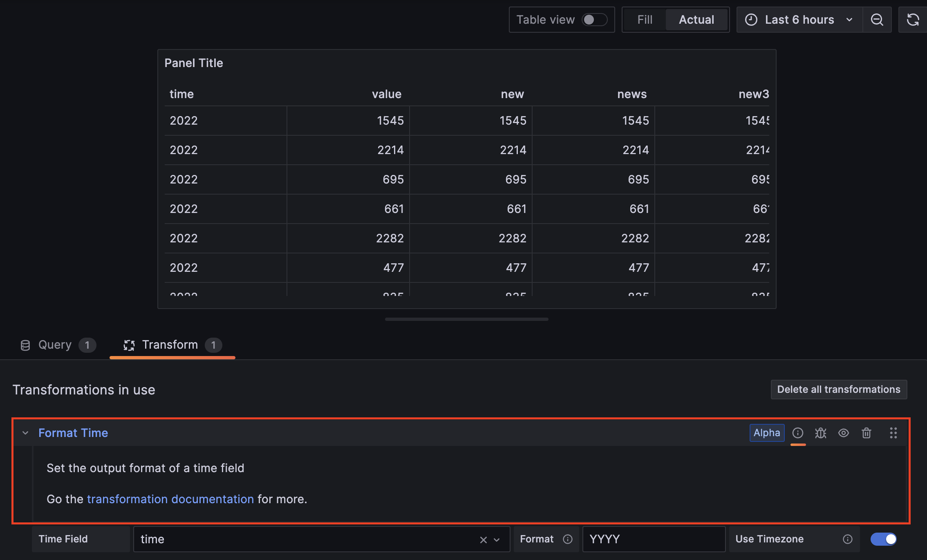Click the drag handle dots on Format Time
The width and height of the screenshot is (927, 560).
pos(893,433)
